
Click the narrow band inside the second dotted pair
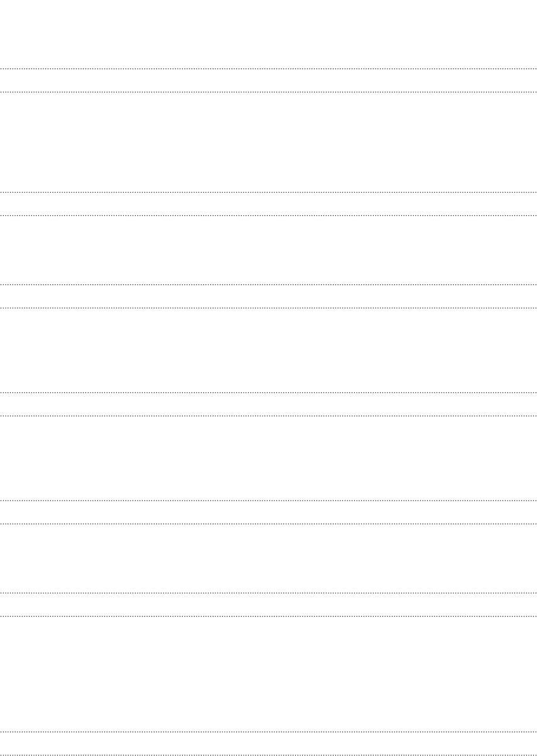click(x=268, y=204)
